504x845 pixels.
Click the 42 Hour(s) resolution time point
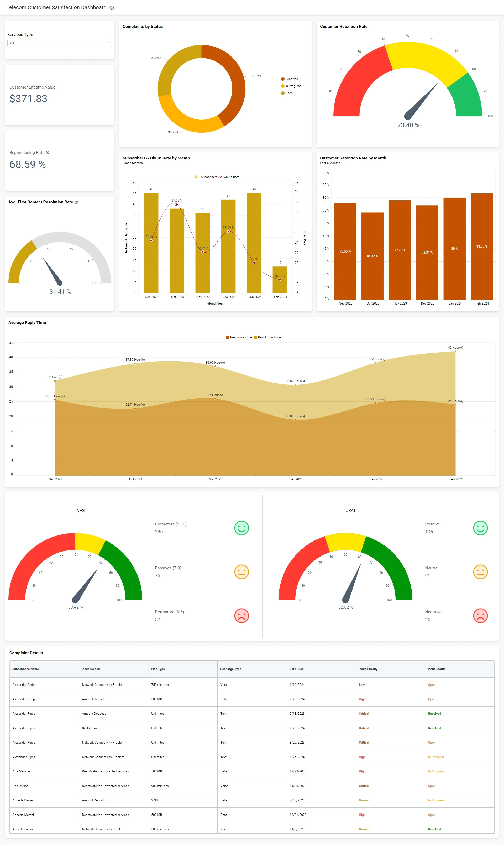455,351
